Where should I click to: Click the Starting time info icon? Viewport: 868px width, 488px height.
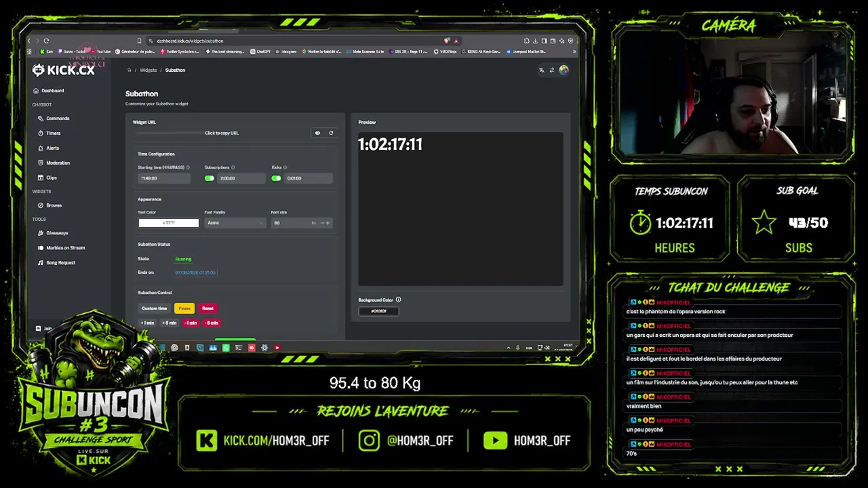(x=188, y=167)
